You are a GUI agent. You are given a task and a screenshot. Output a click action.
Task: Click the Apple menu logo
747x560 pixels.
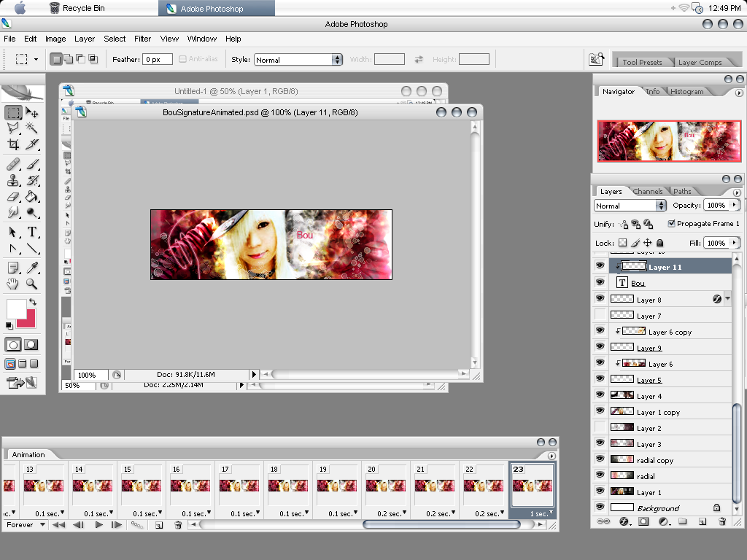(20, 7)
